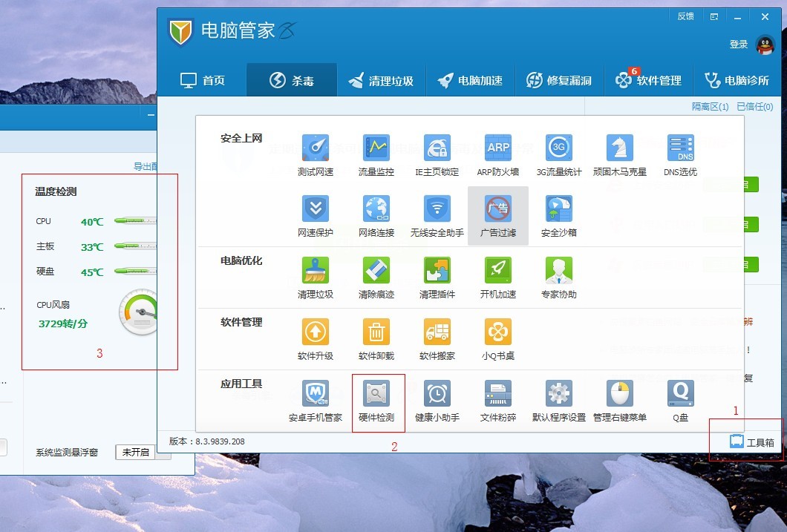
Task: Launch 无线安全助手 wireless assistant
Action: [437, 216]
